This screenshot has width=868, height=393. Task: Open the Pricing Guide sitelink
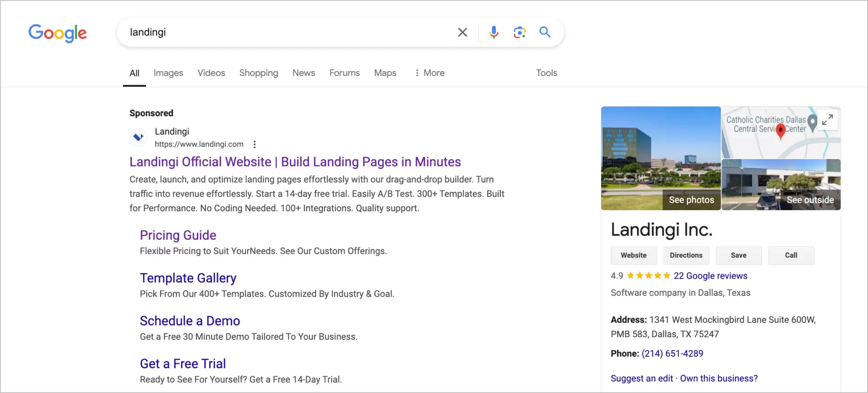[x=178, y=235]
